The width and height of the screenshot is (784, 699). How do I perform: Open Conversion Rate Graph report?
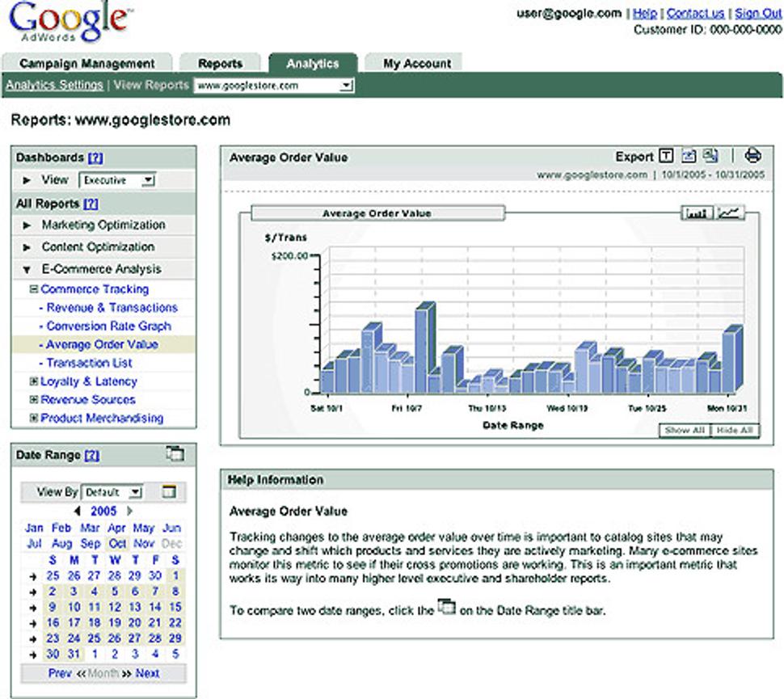pos(108,326)
